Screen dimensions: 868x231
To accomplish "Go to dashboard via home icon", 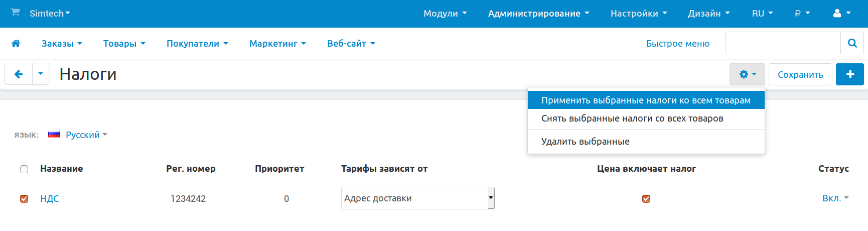I will [16, 44].
